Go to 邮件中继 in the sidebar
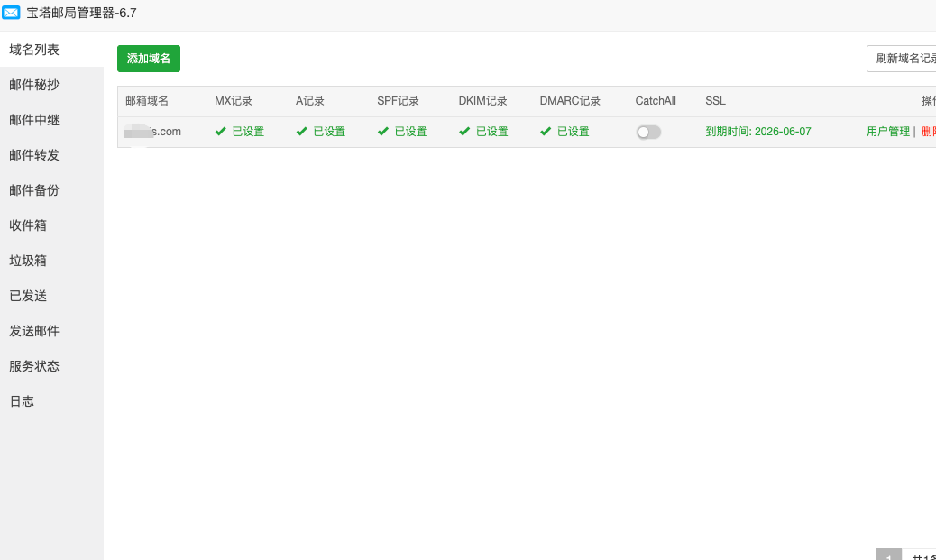 [34, 120]
